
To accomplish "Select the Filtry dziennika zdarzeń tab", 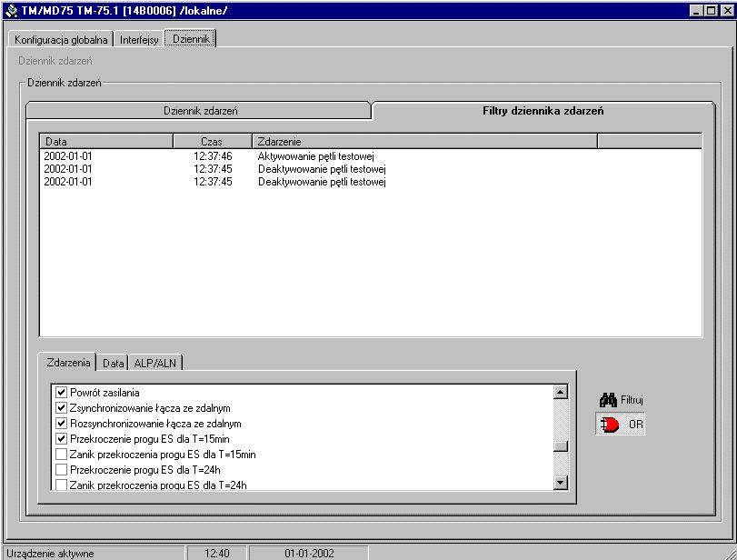I will (543, 111).
